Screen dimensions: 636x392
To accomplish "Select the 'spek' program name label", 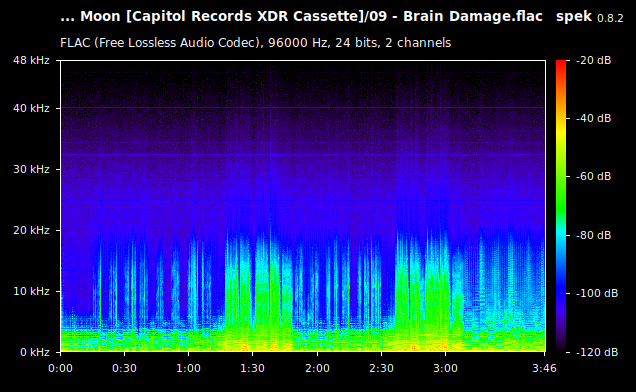I will click(x=574, y=17).
